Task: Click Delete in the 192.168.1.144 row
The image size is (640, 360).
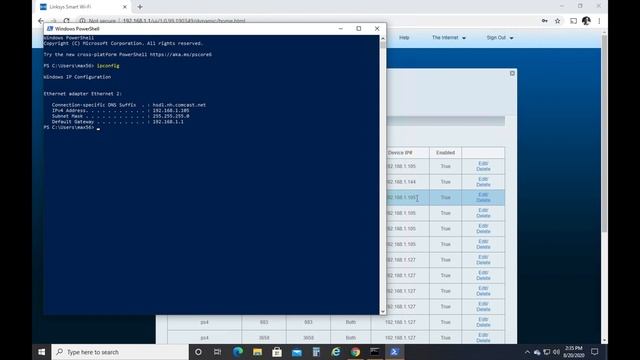Action: [483, 184]
